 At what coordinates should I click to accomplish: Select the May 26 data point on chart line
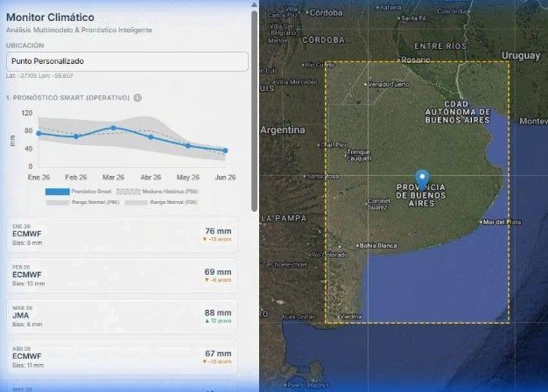click(x=188, y=146)
